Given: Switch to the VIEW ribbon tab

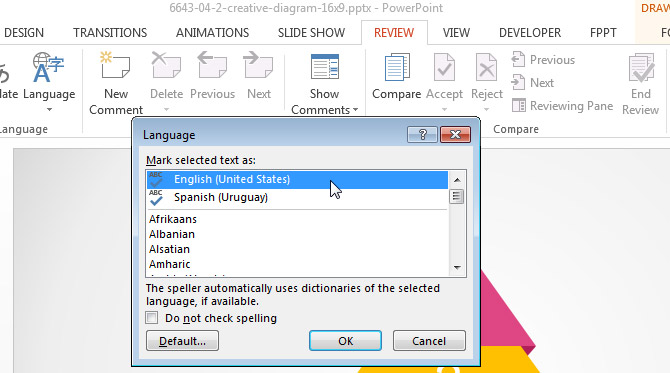Looking at the screenshot, I should [x=456, y=33].
